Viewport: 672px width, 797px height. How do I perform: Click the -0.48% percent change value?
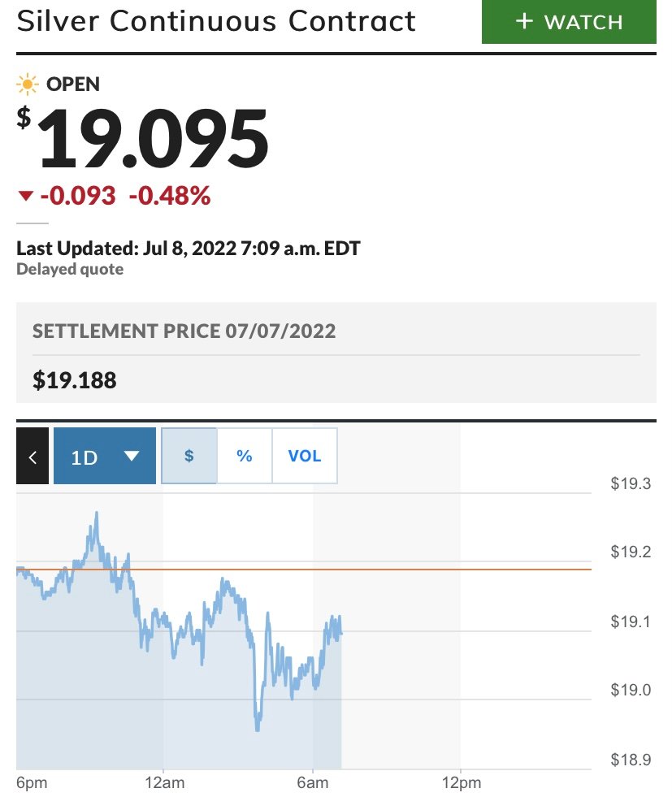click(170, 196)
